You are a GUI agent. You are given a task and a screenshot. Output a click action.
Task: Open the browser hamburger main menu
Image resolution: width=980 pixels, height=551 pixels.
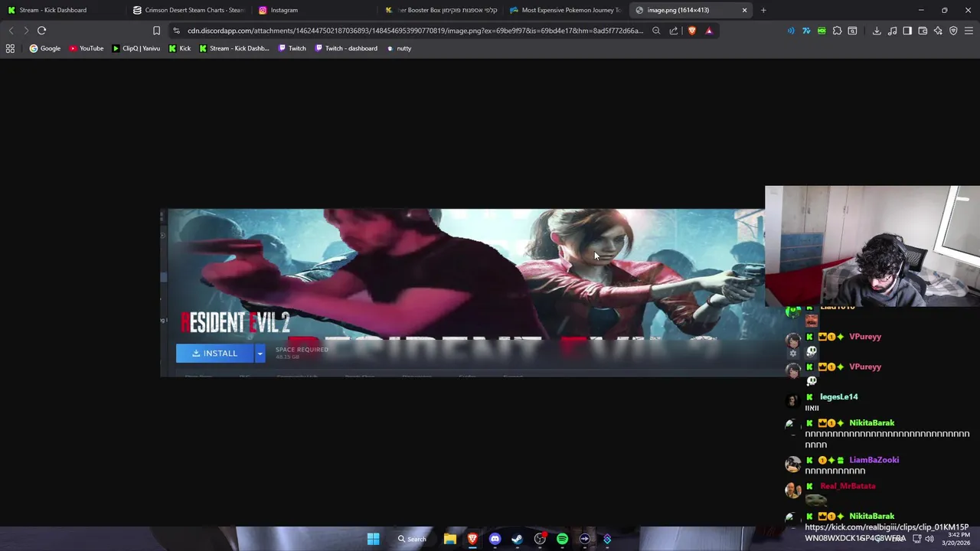pos(969,31)
